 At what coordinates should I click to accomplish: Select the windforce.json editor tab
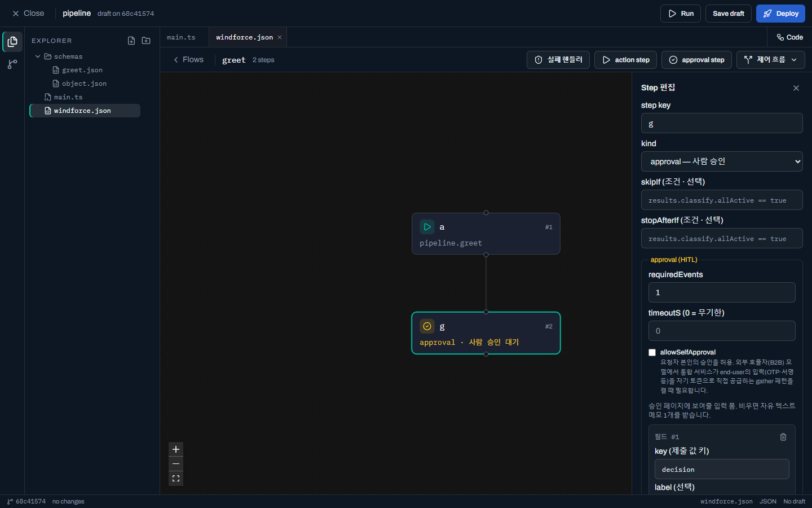[x=245, y=37]
